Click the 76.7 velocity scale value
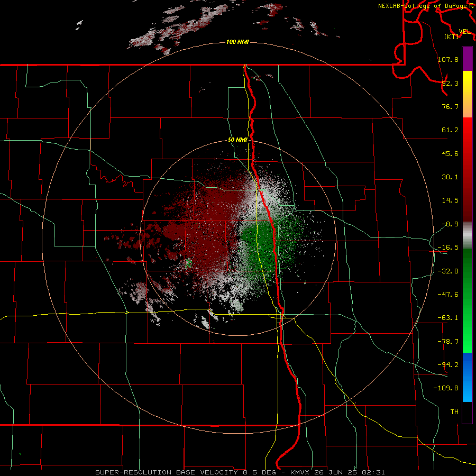The image size is (476, 476). pyautogui.click(x=450, y=106)
